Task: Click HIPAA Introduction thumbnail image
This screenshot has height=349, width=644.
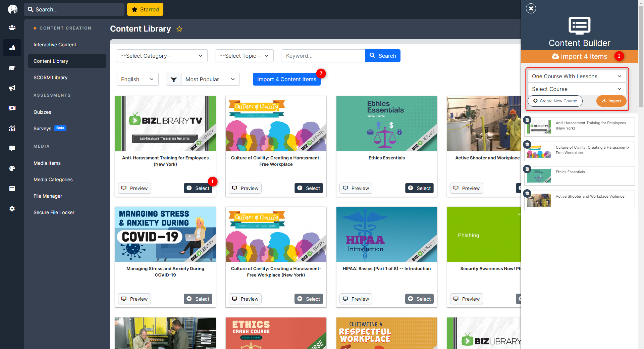Action: point(387,234)
